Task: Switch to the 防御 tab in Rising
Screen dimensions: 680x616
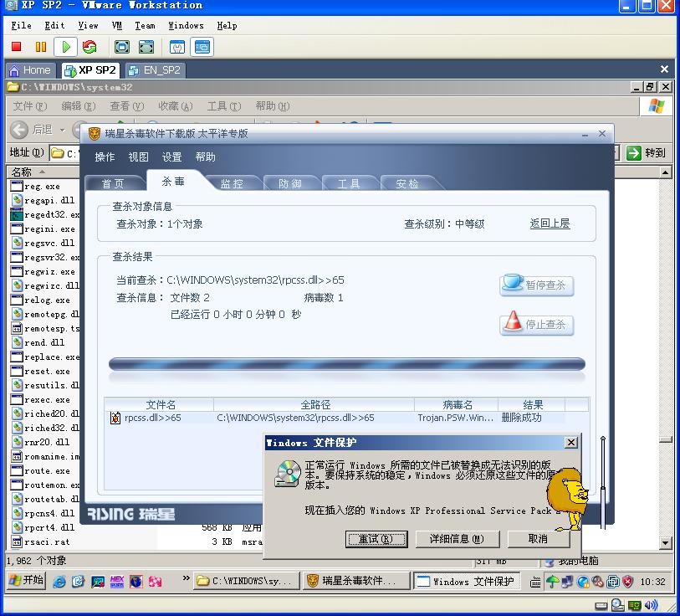Action: click(x=290, y=183)
